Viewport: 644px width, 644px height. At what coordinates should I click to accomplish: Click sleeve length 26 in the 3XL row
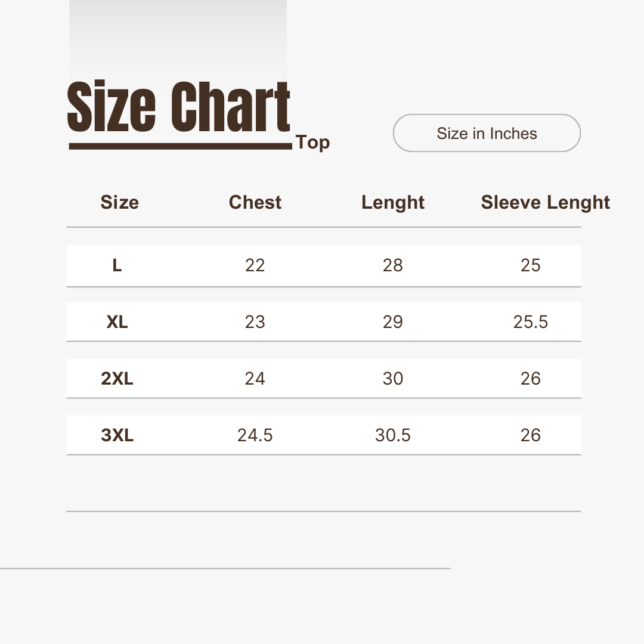coord(530,435)
